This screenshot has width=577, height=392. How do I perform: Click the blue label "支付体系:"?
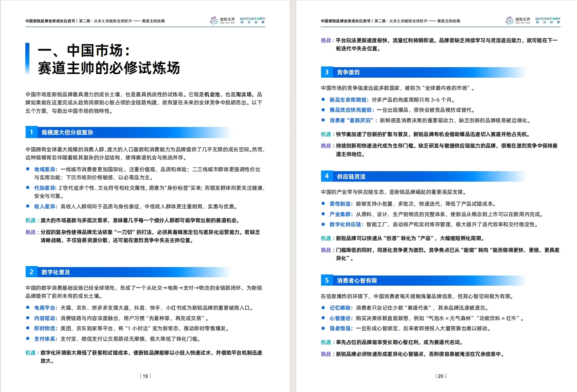pos(46,339)
